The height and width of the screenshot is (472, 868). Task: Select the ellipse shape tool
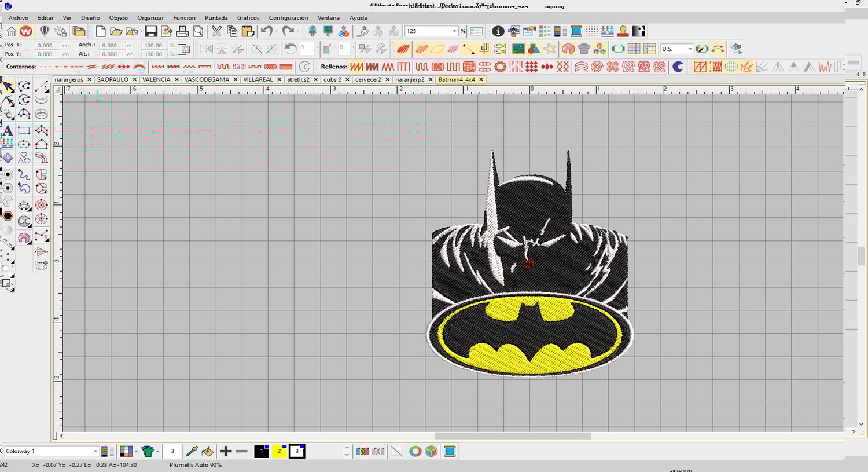pyautogui.click(x=24, y=144)
